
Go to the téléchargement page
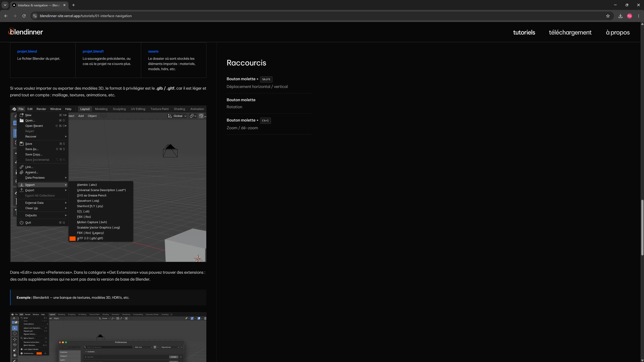click(x=570, y=33)
